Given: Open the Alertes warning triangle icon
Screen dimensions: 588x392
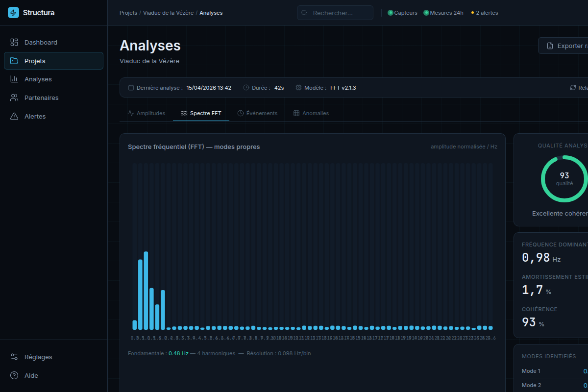Looking at the screenshot, I should click(x=14, y=116).
